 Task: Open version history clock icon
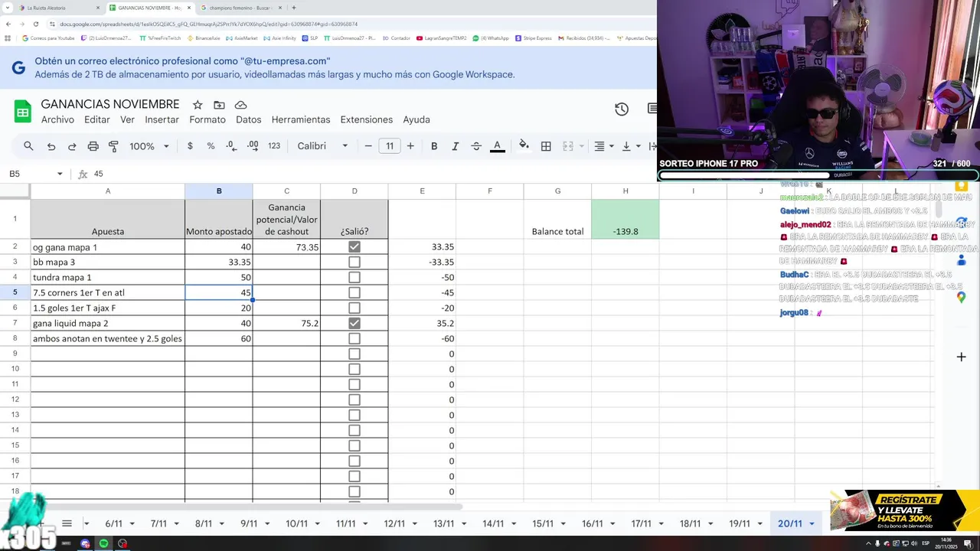[x=622, y=109]
